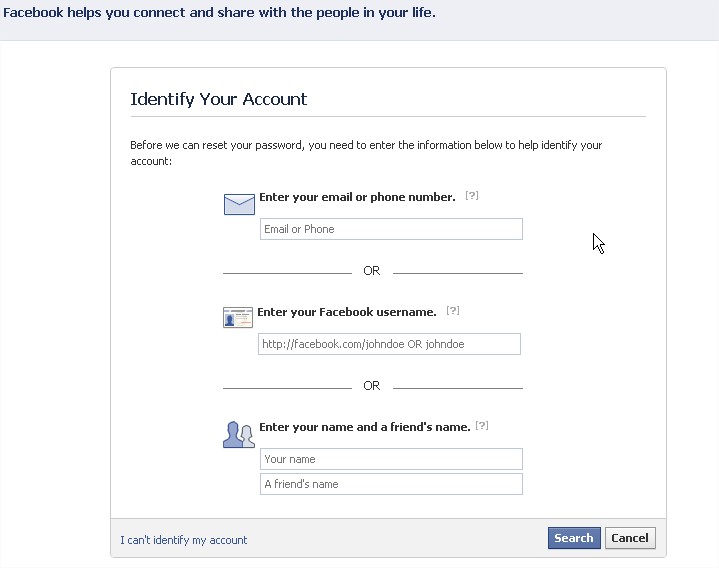Click the Identify Your Account heading
This screenshot has height=568, width=719.
219,99
